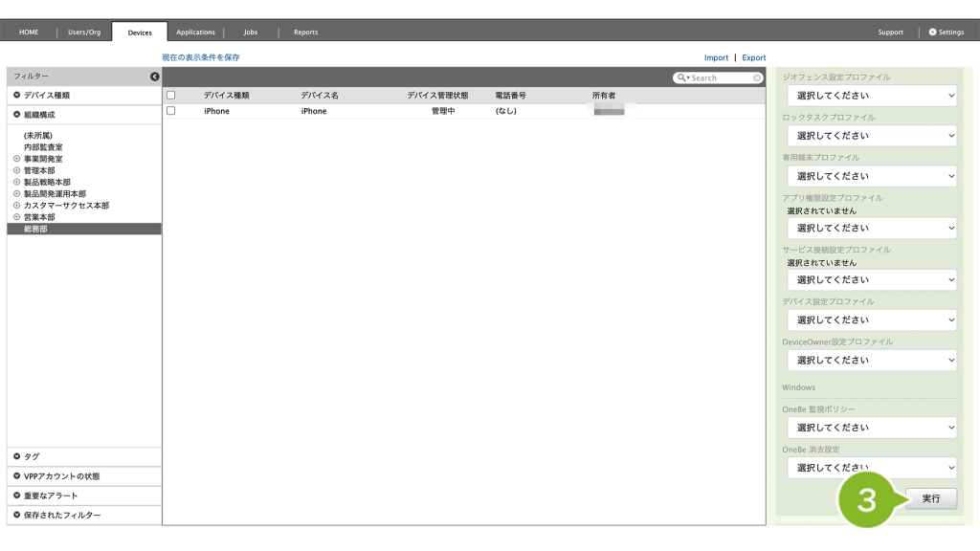The width and height of the screenshot is (980, 551).
Task: Open the ジオフェンス設定プロファイル dropdown
Action: tap(871, 96)
